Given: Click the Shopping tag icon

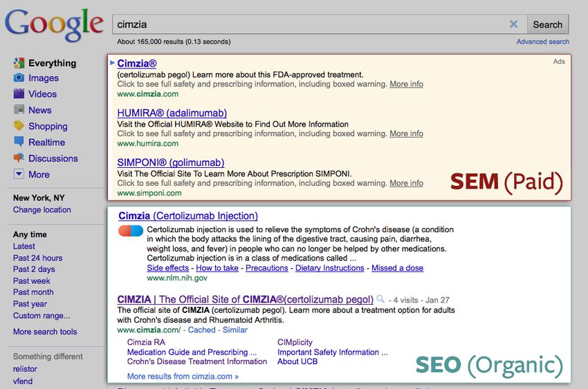Looking at the screenshot, I should [19, 126].
